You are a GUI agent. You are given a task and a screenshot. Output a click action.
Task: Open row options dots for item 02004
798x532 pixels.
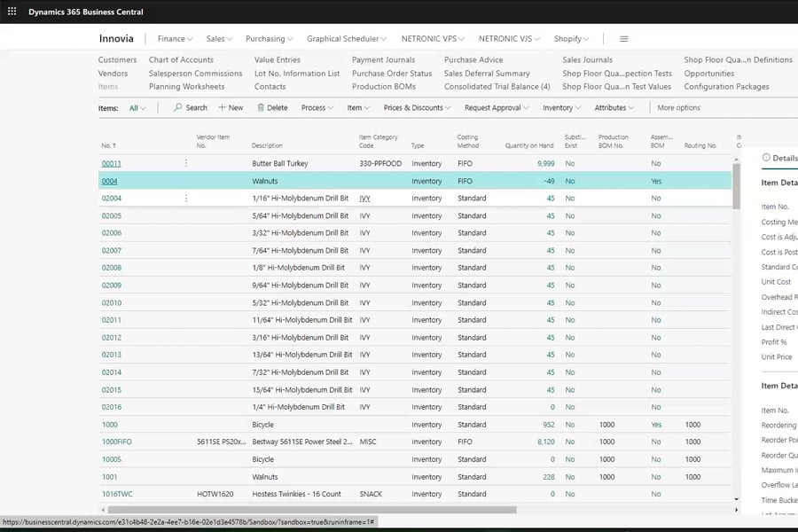tap(186, 198)
